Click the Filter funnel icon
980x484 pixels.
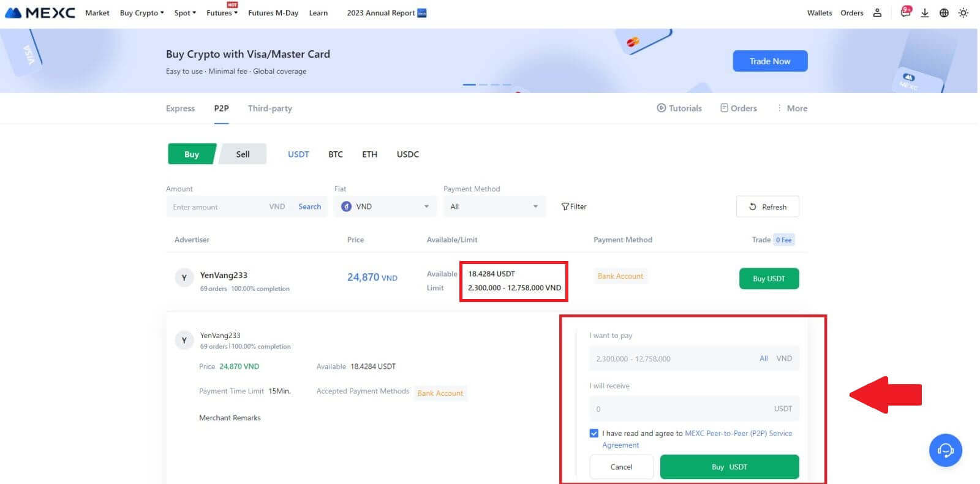[565, 206]
